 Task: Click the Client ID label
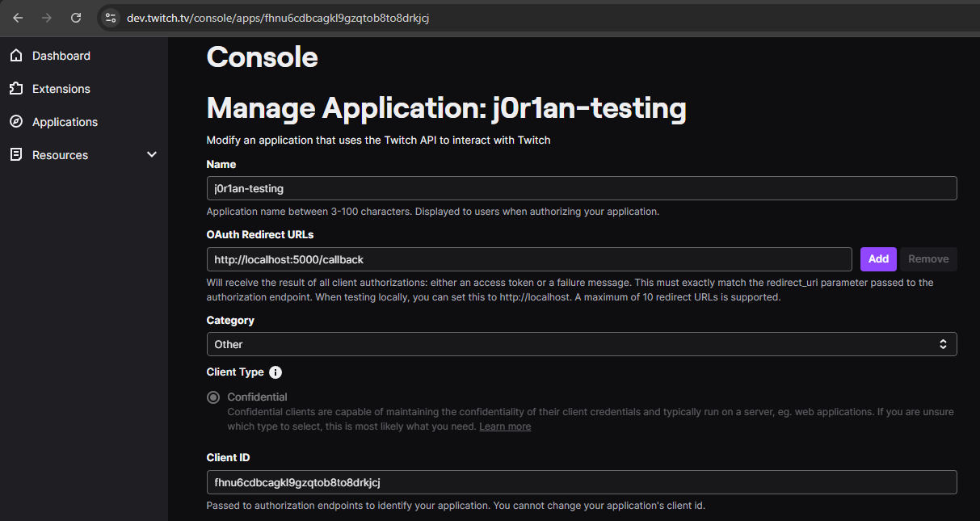(228, 458)
